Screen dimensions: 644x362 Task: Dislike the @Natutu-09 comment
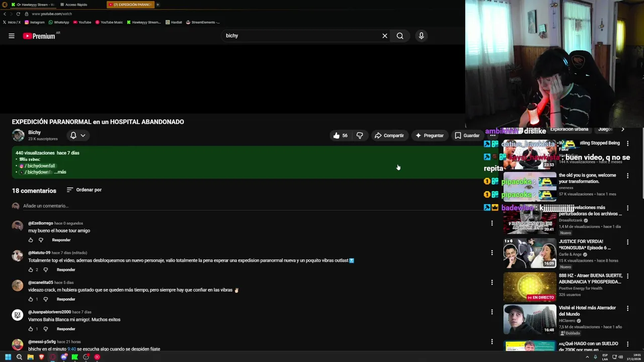click(x=45, y=269)
